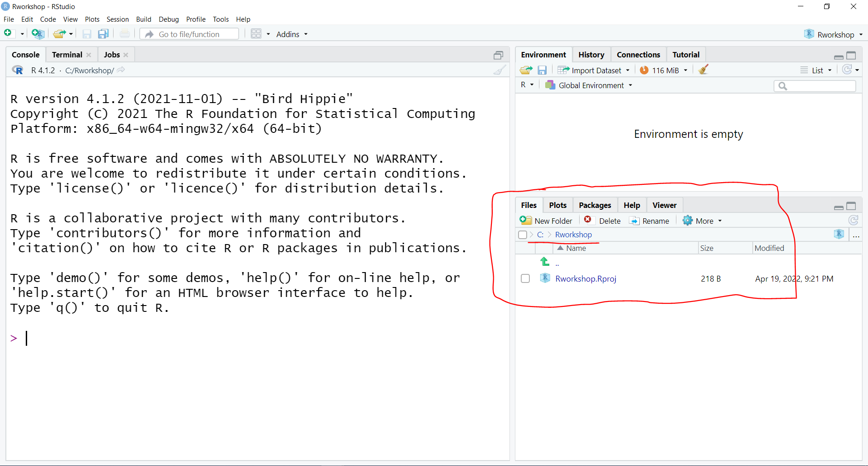Open the Rworkshop project menu
This screenshot has height=466, width=868.
point(833,34)
